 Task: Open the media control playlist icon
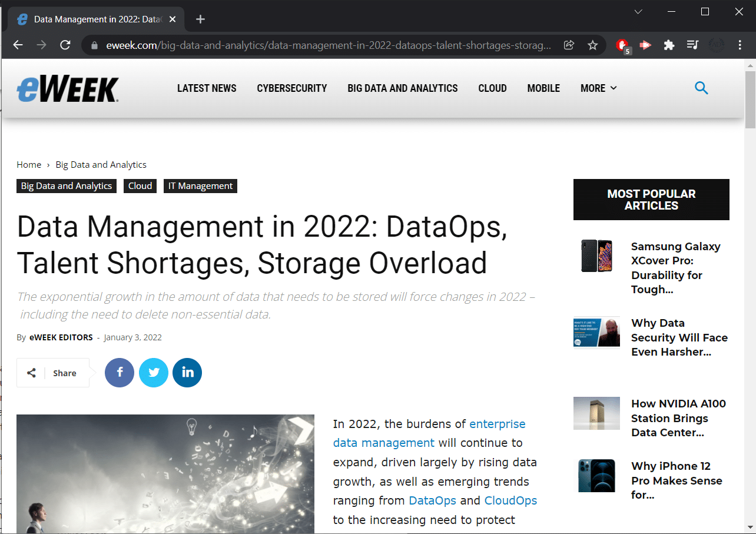tap(692, 45)
